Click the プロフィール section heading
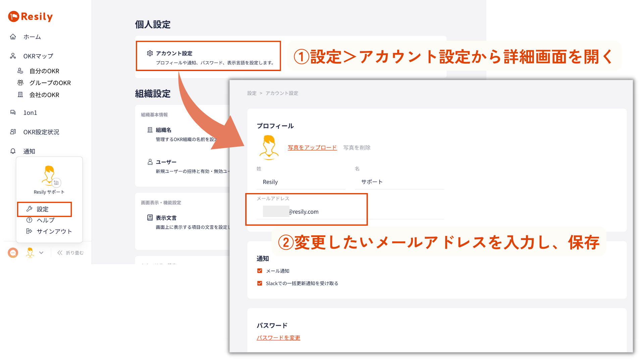This screenshot has height=362, width=644. click(275, 126)
